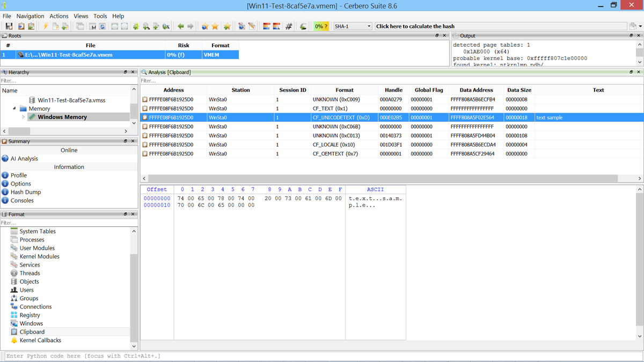Click the pencil edit toolbar icon
Image resolution: width=644 pixels, height=362 pixels.
pyautogui.click(x=251, y=26)
